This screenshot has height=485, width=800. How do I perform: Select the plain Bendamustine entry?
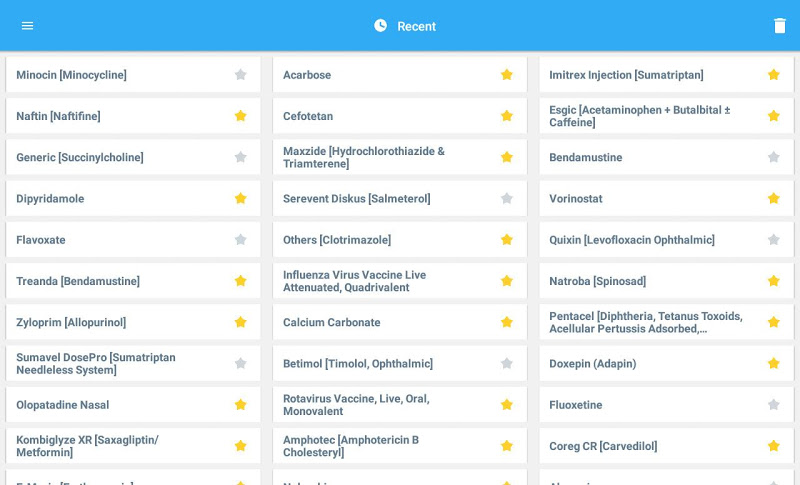pos(666,157)
